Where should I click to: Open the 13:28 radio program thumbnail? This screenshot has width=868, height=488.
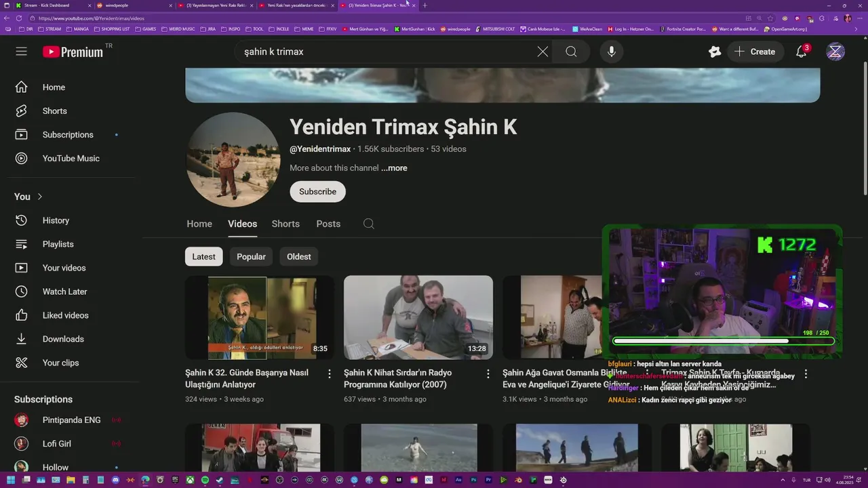418,317
